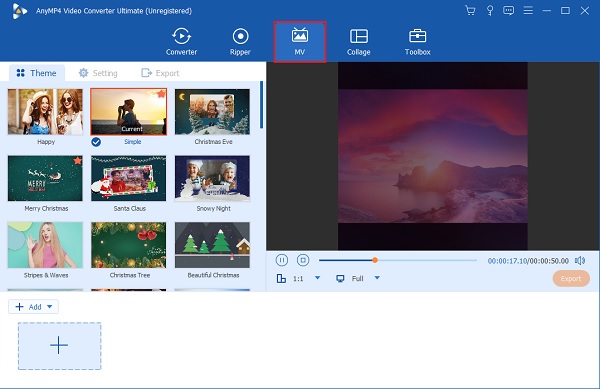Click the timestamp 00:00:17.10/00:00:50.00
Screen dimensions: 600x389
(x=528, y=261)
